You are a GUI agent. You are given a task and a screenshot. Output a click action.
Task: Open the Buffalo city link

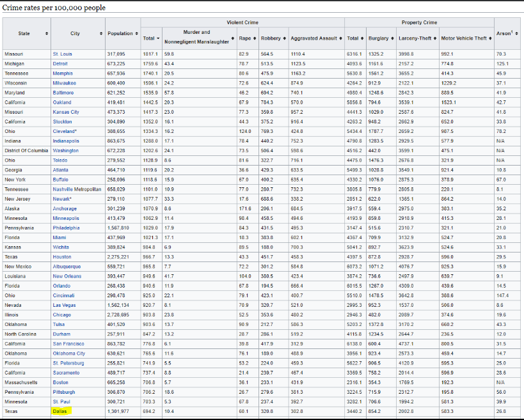[x=61, y=180]
